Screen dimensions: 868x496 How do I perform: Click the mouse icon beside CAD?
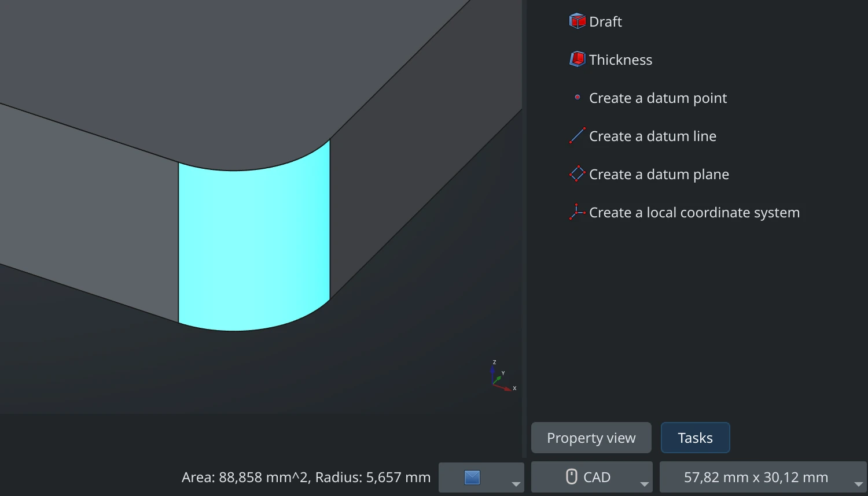pos(571,477)
